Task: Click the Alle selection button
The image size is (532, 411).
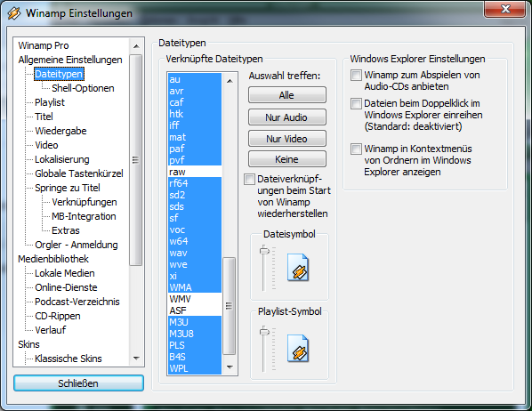Action: pos(287,95)
